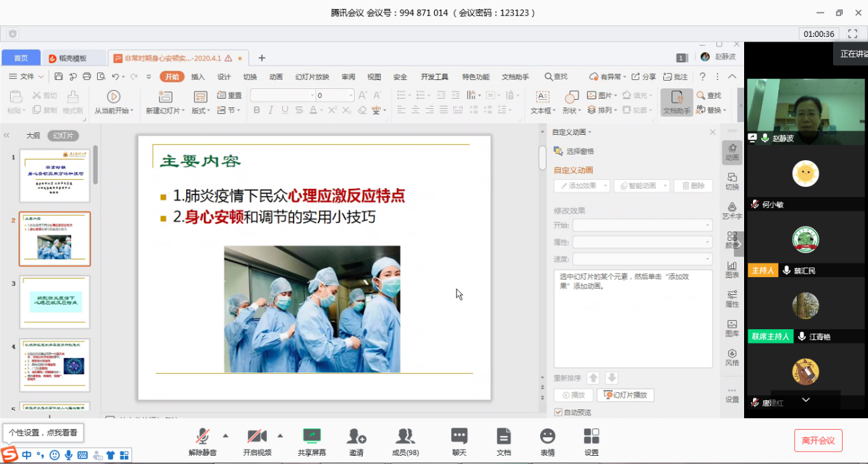Open the 插入 ribbon tab
Viewport: 868px width, 464px height.
click(x=198, y=77)
